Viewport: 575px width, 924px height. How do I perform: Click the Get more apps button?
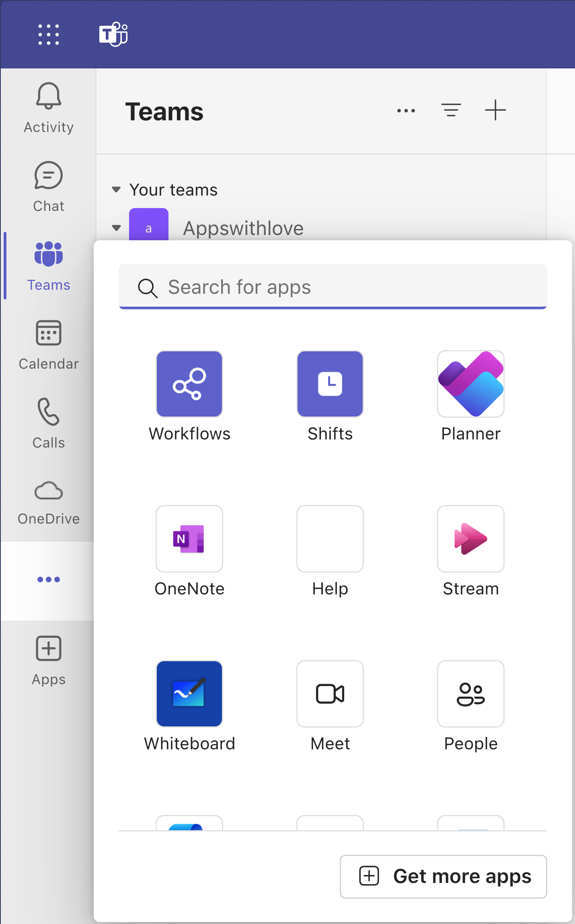coord(443,877)
